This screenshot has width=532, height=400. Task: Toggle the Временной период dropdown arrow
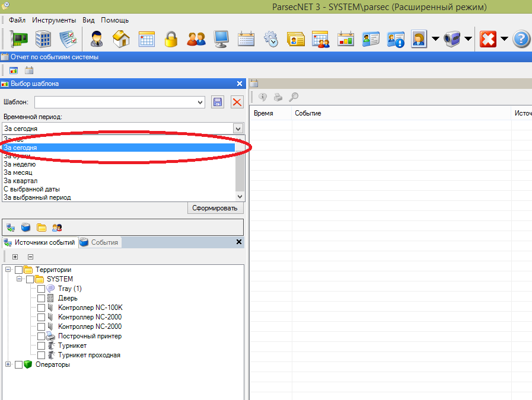pyautogui.click(x=238, y=129)
